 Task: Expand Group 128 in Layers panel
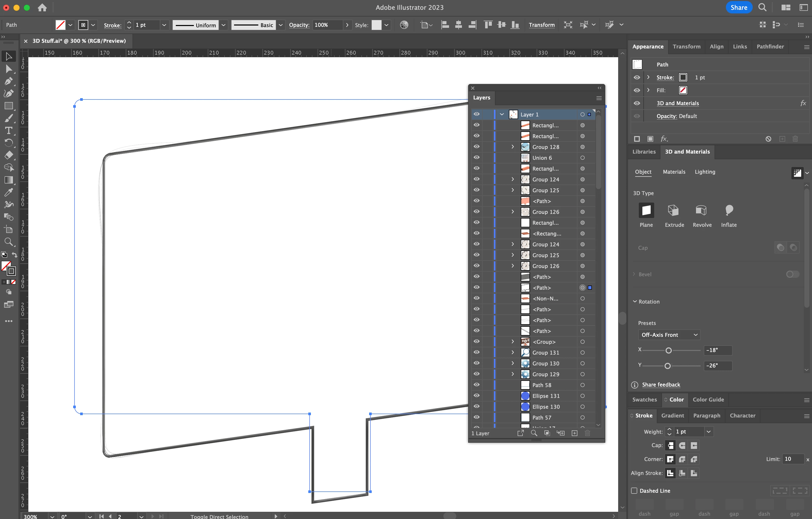coord(512,147)
